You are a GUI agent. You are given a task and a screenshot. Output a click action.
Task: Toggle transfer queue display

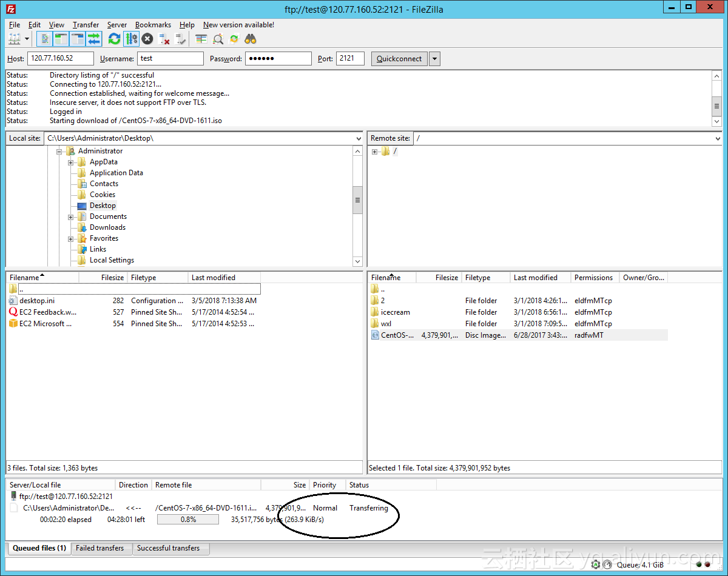(x=93, y=39)
